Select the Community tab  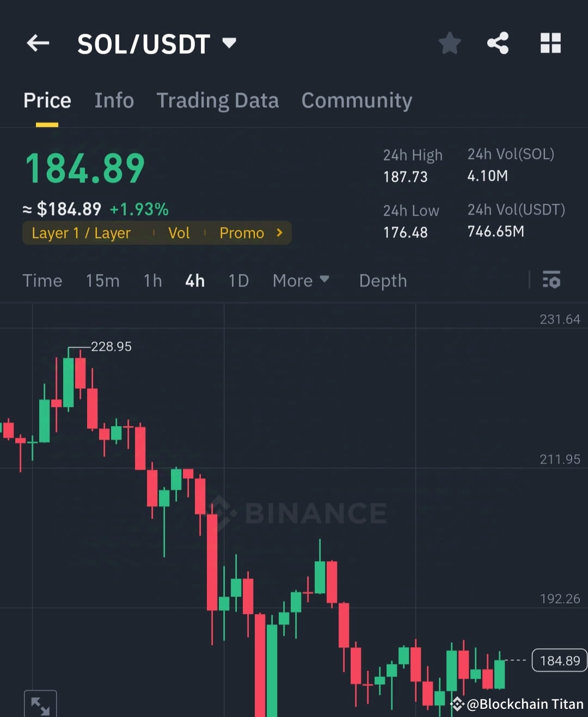coord(357,100)
